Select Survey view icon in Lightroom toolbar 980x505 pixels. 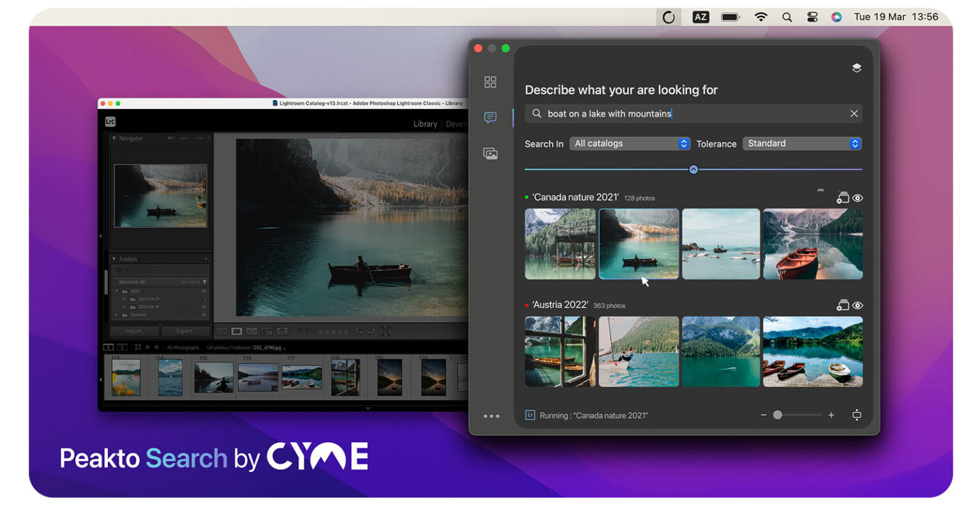pos(267,331)
